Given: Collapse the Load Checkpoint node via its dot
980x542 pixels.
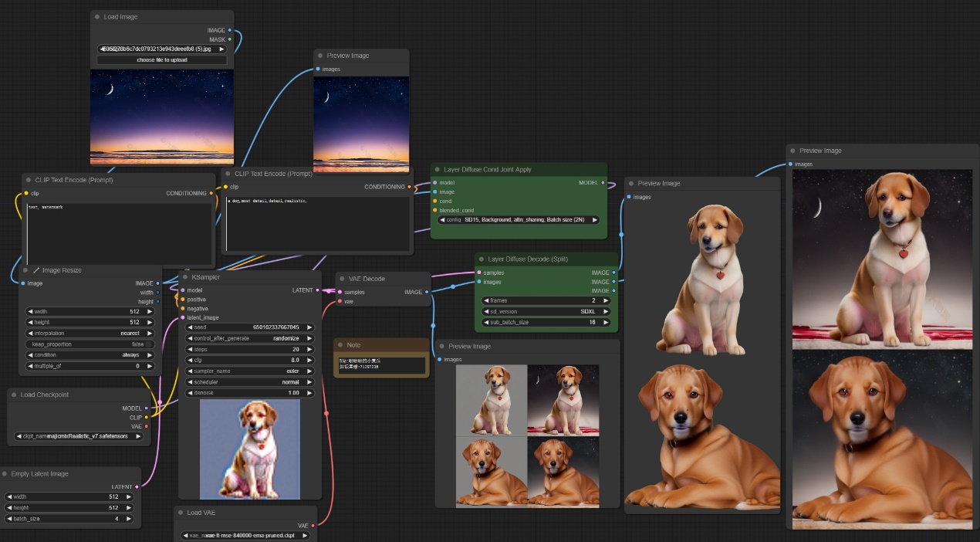Looking at the screenshot, I should [x=13, y=395].
